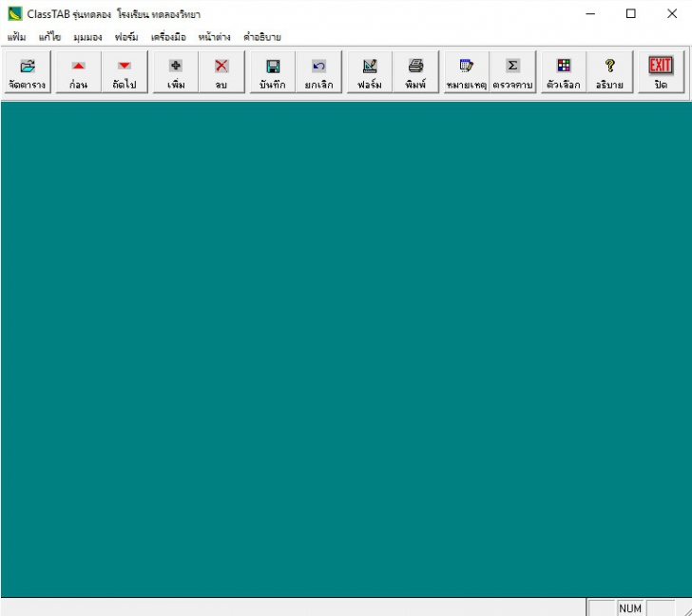This screenshot has width=692, height=616.
Task: Print using the พิมพ์ printer icon
Action: [x=415, y=72]
